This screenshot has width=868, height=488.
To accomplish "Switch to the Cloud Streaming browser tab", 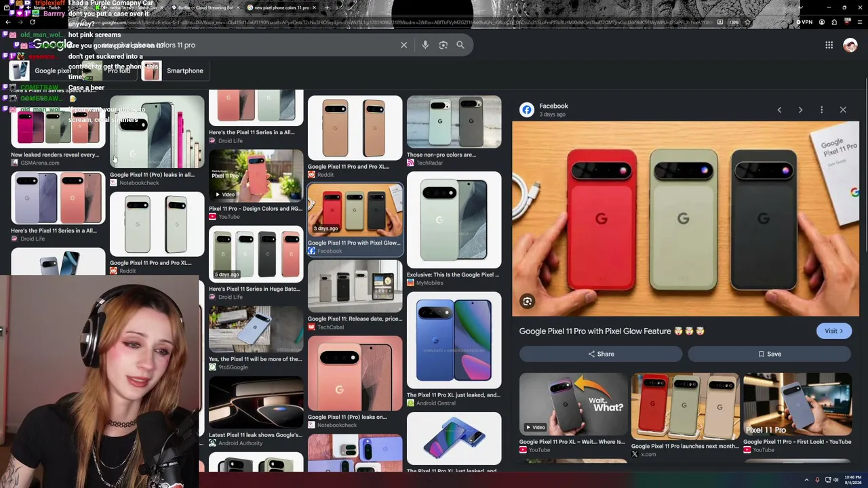I will 205,7.
